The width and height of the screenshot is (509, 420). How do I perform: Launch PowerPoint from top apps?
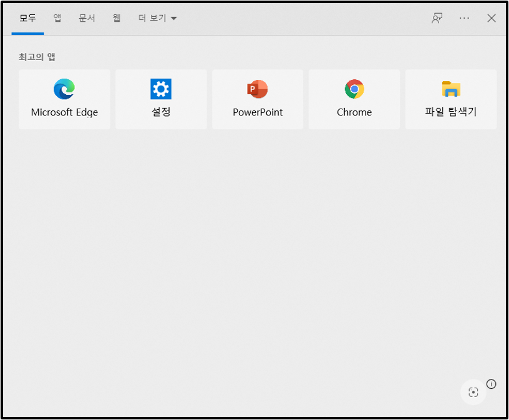click(258, 99)
